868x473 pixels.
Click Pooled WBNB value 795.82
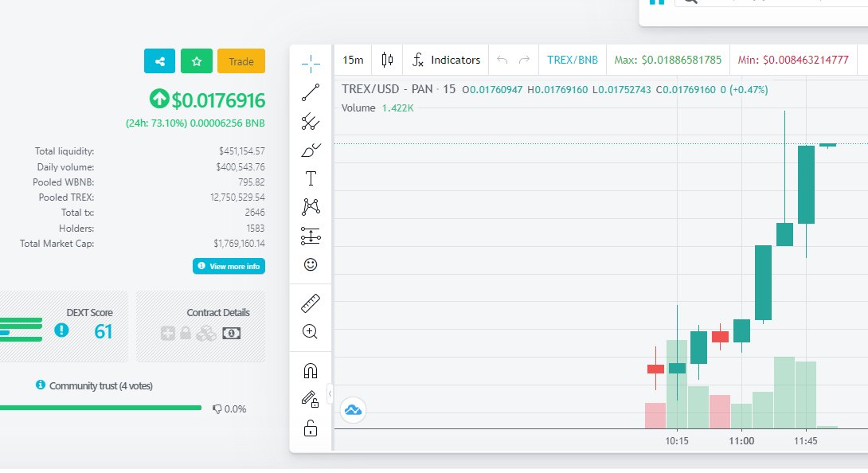(252, 182)
